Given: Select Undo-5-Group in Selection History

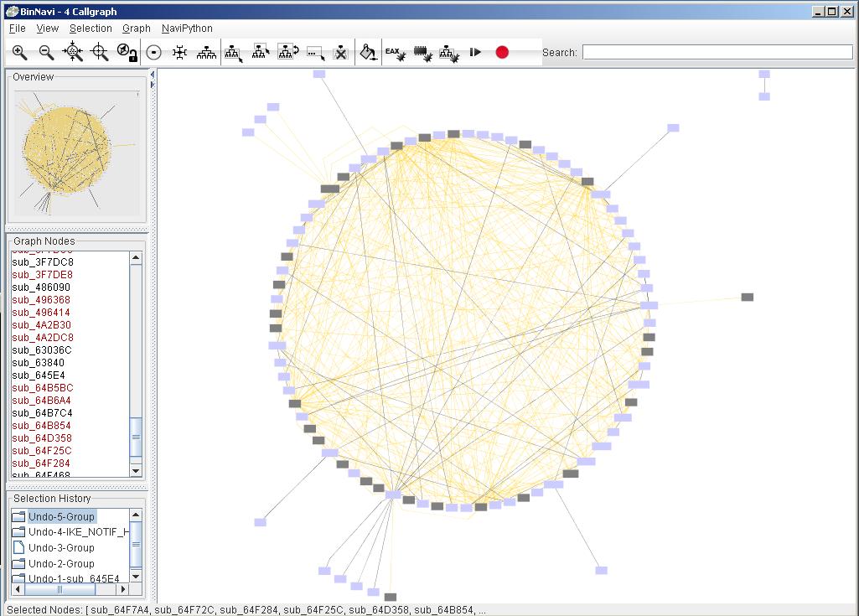Looking at the screenshot, I should coord(61,517).
